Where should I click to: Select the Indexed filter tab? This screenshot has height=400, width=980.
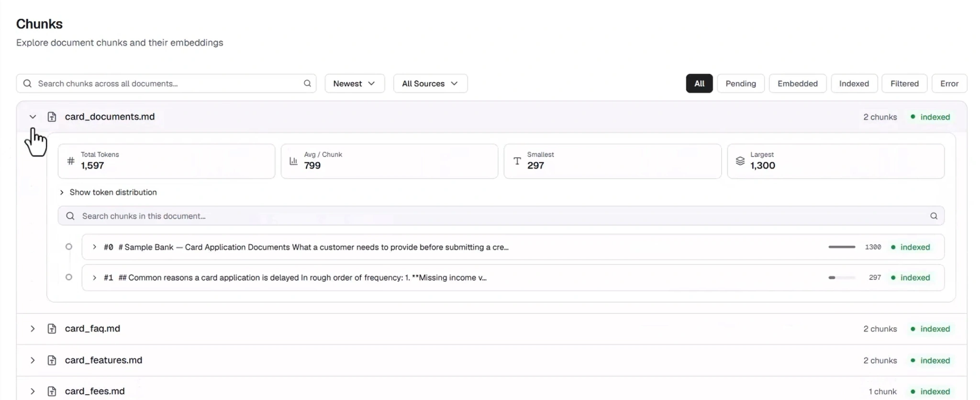click(854, 83)
